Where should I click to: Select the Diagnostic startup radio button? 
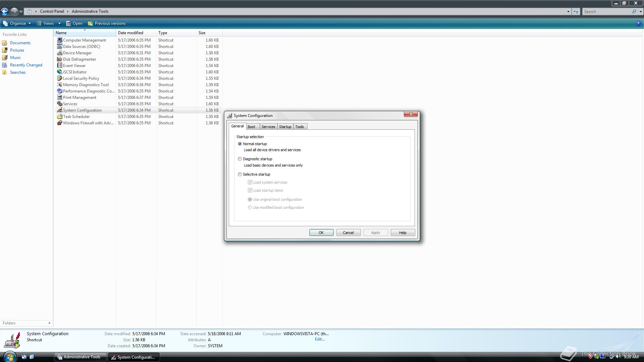(x=240, y=159)
